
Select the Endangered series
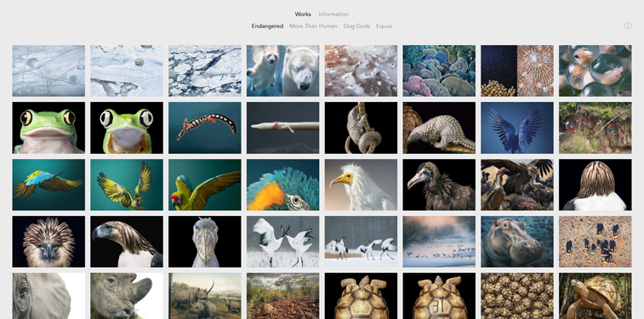tap(267, 26)
